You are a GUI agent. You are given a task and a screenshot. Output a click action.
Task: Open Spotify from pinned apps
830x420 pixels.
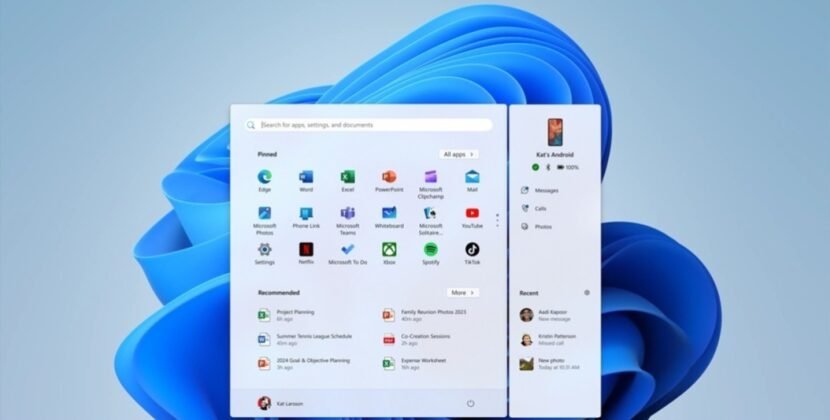tap(430, 253)
